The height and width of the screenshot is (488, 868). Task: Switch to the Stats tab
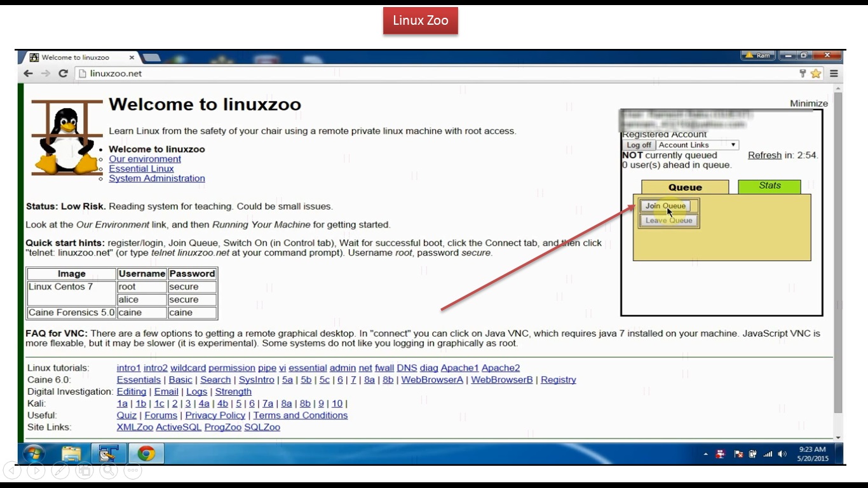770,186
